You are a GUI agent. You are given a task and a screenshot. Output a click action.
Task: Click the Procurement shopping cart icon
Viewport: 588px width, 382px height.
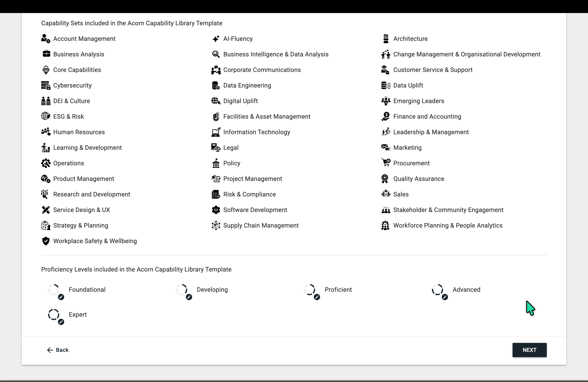click(x=386, y=163)
